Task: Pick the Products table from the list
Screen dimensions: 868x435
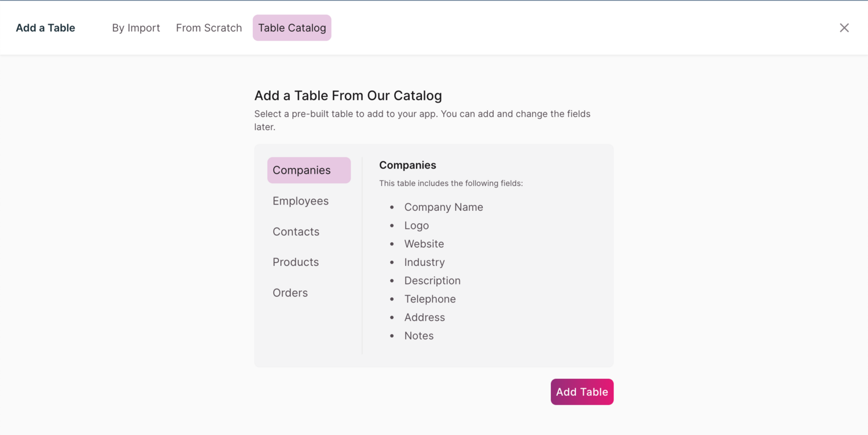Action: click(296, 262)
